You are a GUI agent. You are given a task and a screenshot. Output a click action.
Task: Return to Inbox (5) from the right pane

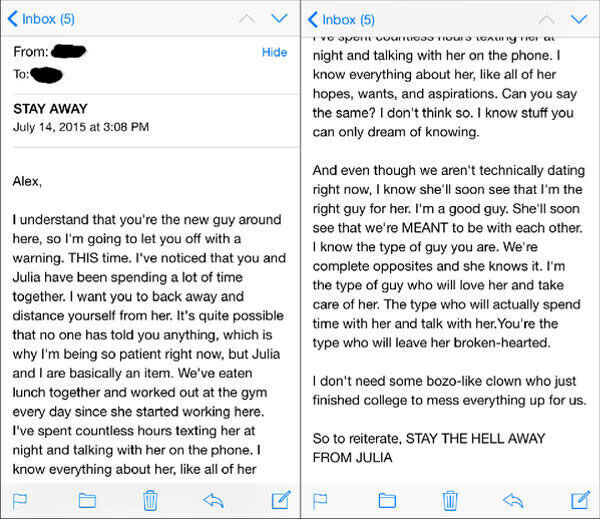[342, 19]
